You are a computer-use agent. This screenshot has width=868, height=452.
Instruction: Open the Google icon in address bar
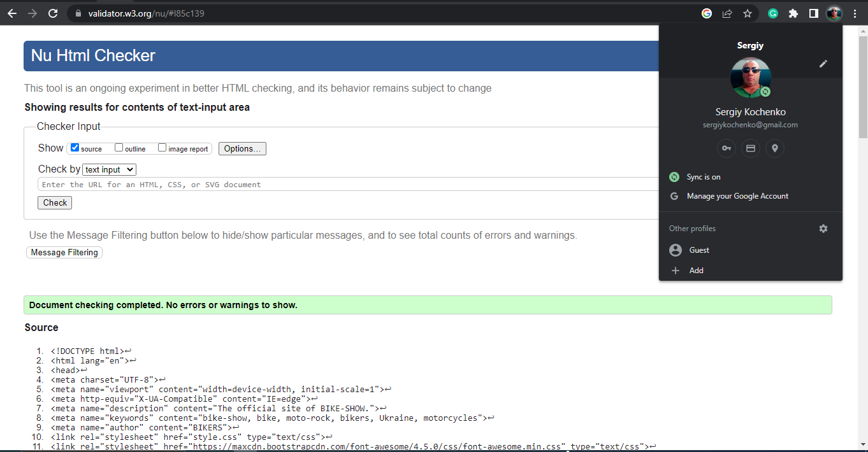pyautogui.click(x=706, y=13)
